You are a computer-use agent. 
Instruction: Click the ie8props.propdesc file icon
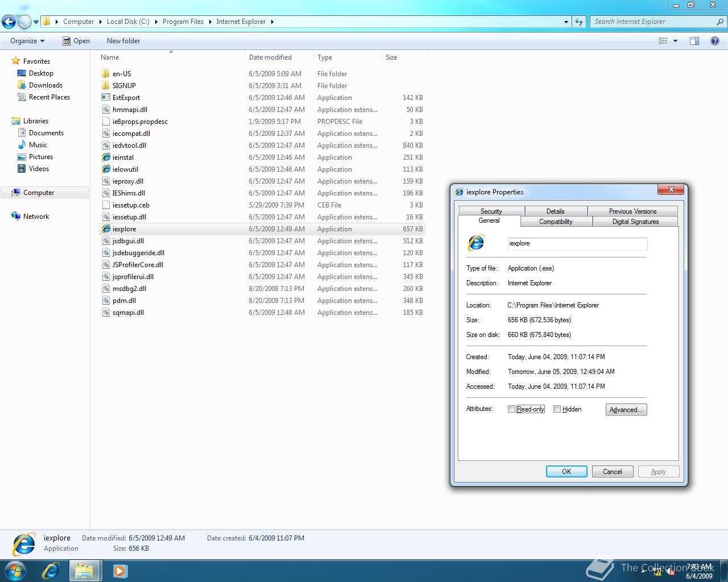point(106,121)
